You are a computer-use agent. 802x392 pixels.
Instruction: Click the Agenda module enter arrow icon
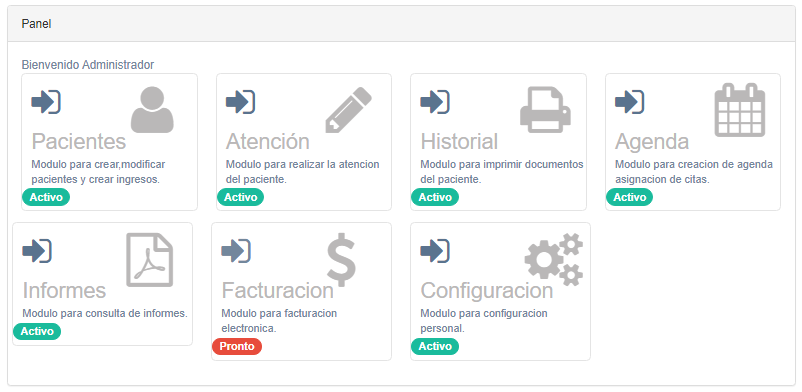[630, 102]
